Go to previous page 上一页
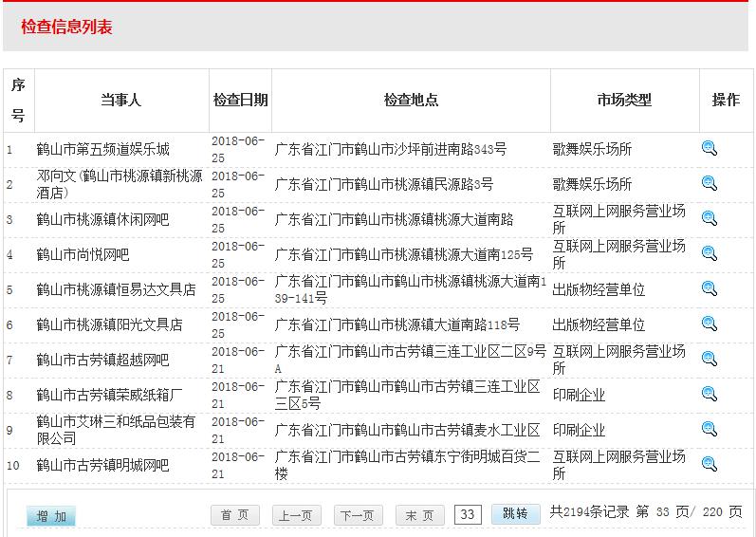 (x=296, y=515)
